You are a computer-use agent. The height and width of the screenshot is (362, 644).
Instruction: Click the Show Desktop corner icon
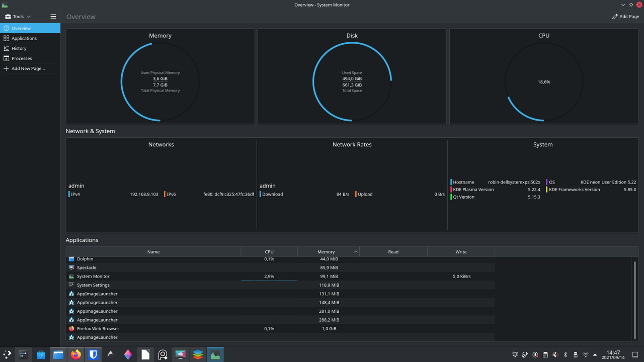(635, 355)
